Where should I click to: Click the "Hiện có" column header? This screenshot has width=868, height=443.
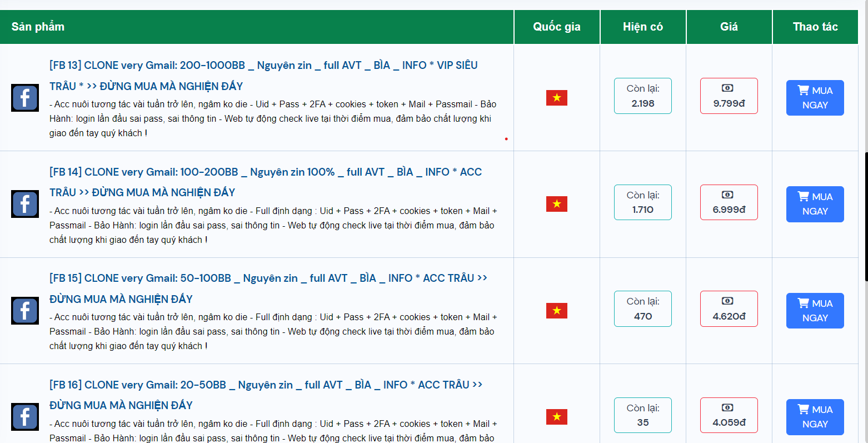coord(643,27)
